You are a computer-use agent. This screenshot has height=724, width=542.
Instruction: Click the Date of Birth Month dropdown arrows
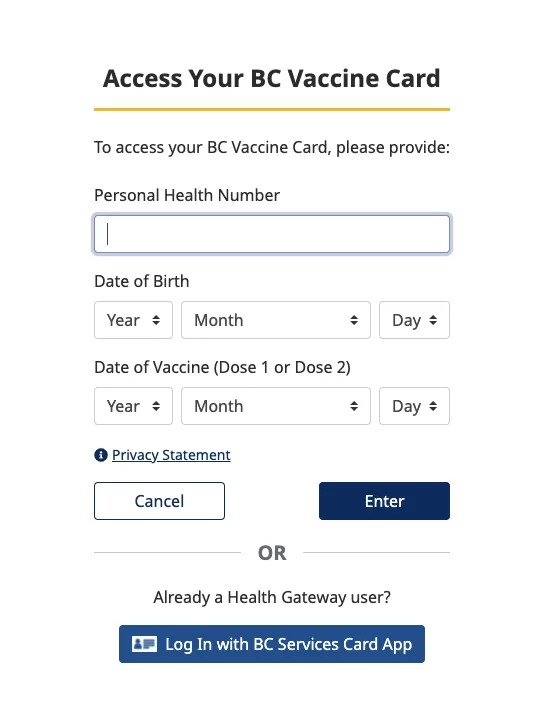coord(354,320)
